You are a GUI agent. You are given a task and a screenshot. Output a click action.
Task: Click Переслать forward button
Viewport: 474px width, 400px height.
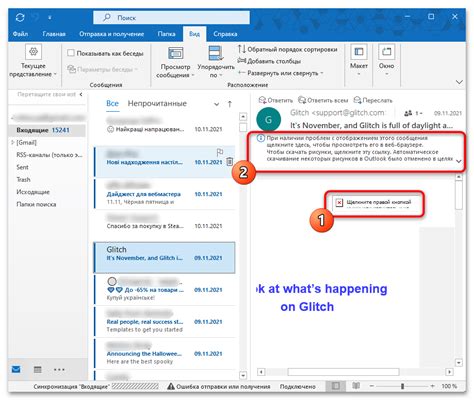point(373,100)
